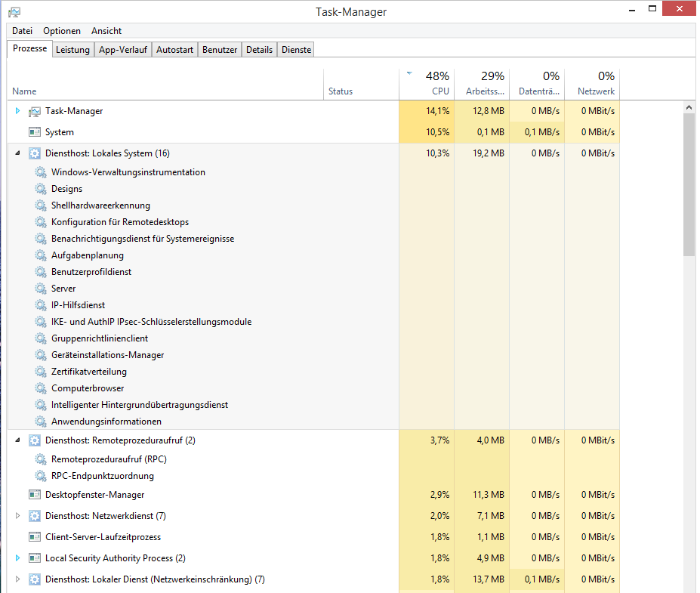Minimize the Task-Manager window
700x593 pixels.
(x=632, y=9)
